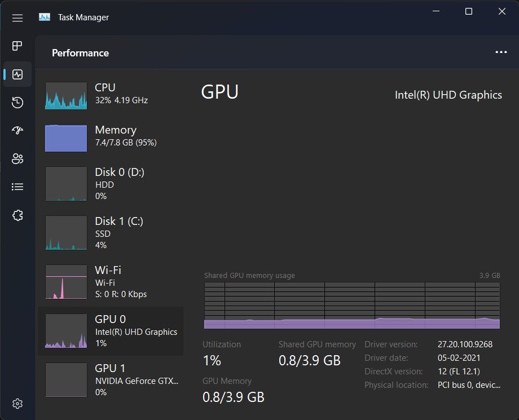Click the GPU 0 utilization mini graph
This screenshot has width=519, height=420.
point(66,331)
